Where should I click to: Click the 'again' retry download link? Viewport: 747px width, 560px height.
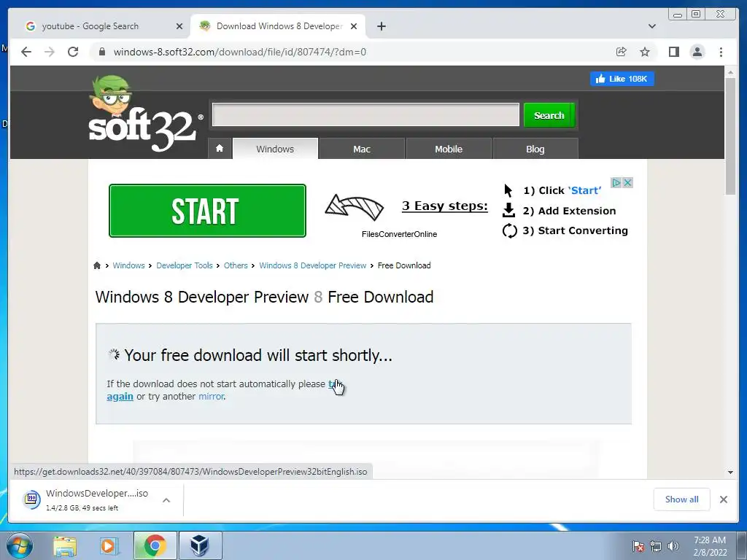(120, 396)
